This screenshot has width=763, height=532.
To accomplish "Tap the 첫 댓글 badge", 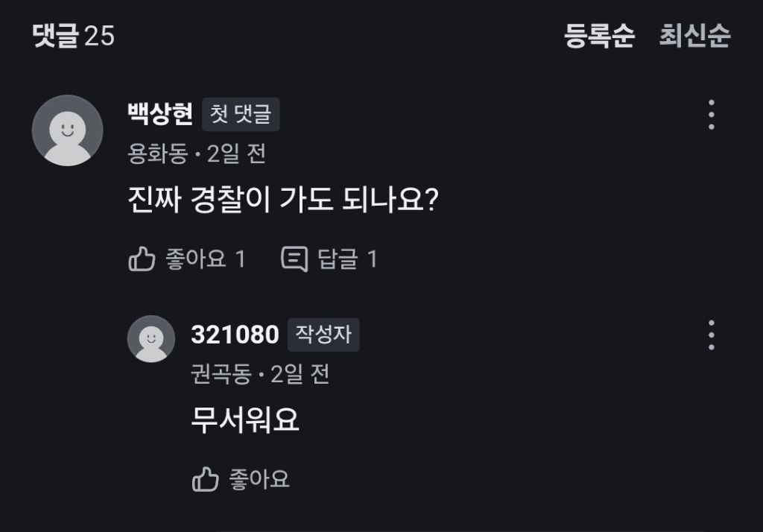I will tap(241, 115).
